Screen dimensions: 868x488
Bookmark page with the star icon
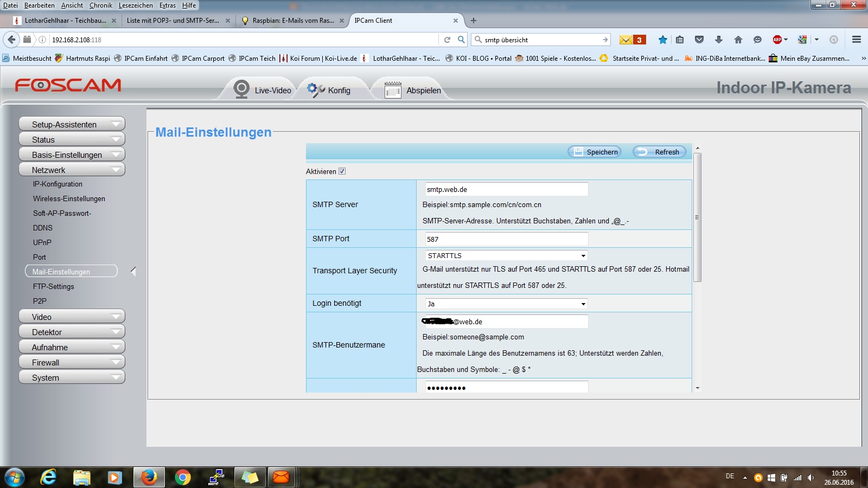pyautogui.click(x=662, y=40)
